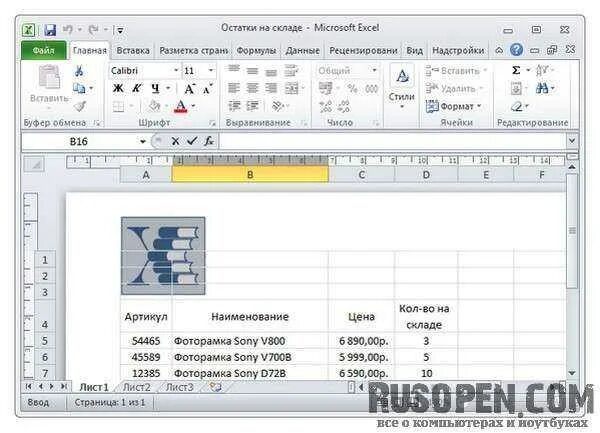The image size is (600, 433).
Task: Apply thousands separator 000 format
Action: pyautogui.click(x=371, y=89)
